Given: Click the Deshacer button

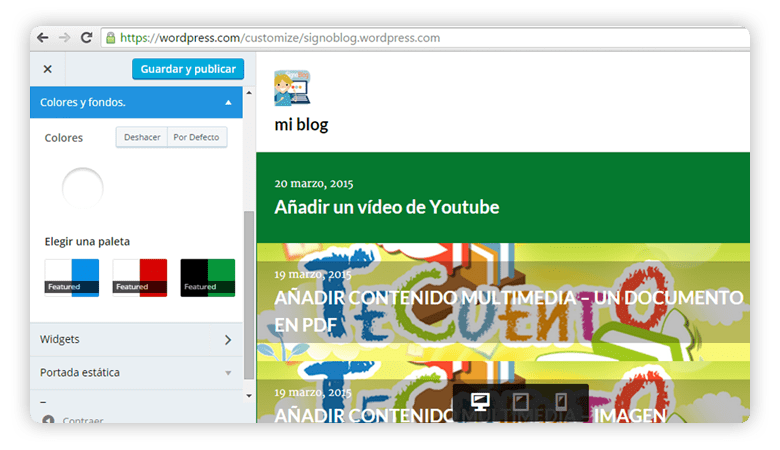Looking at the screenshot, I should (142, 137).
